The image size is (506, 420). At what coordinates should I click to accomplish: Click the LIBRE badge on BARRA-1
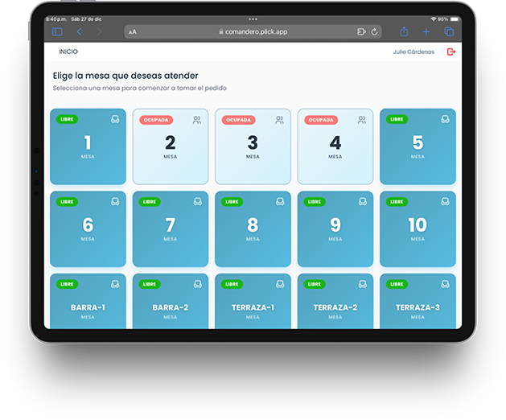pyautogui.click(x=67, y=284)
